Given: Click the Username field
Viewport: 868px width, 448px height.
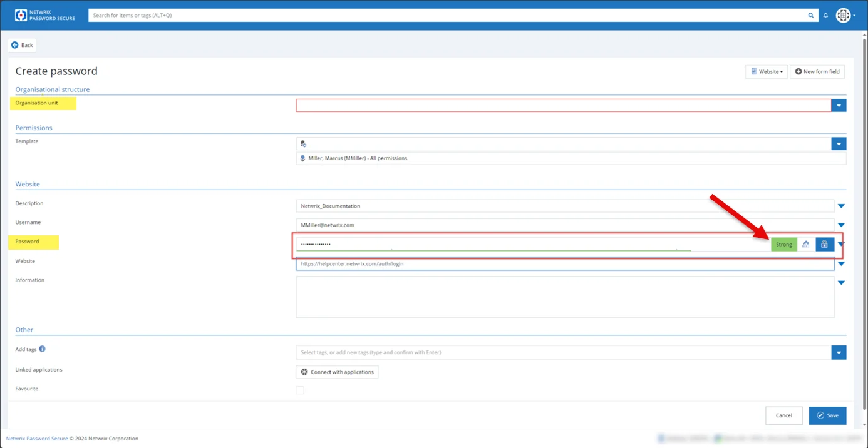Looking at the screenshot, I should [x=565, y=225].
